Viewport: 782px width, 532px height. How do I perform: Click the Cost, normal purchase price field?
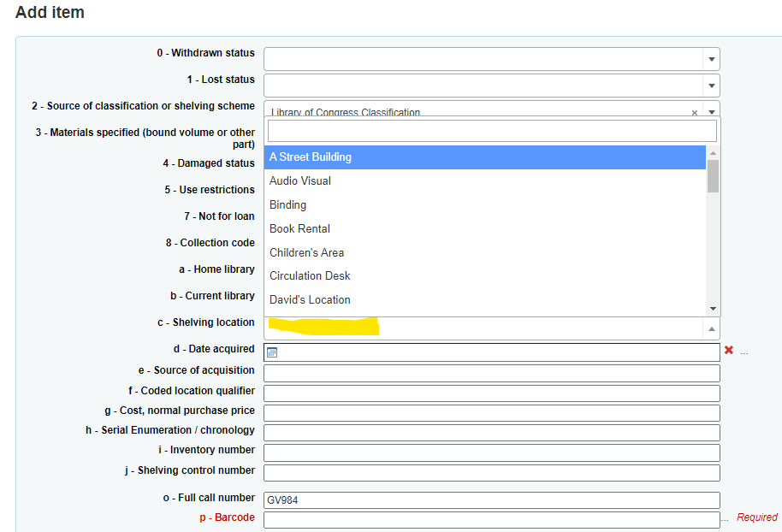coord(492,413)
